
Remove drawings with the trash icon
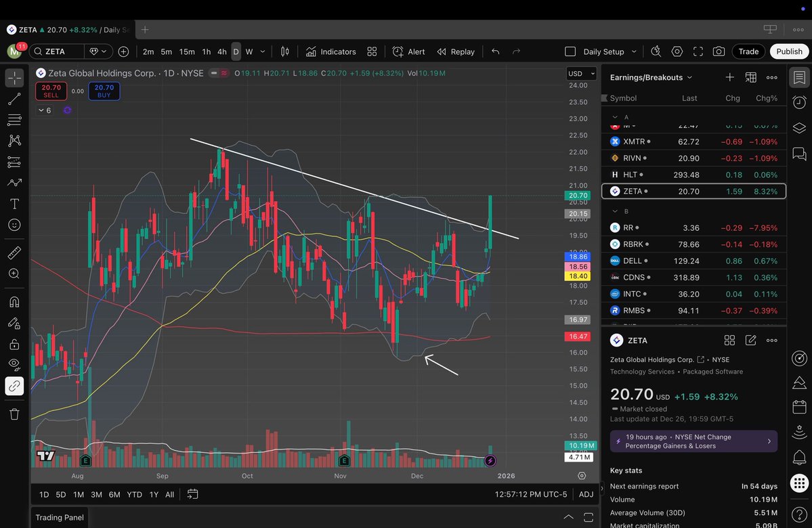[x=14, y=414]
